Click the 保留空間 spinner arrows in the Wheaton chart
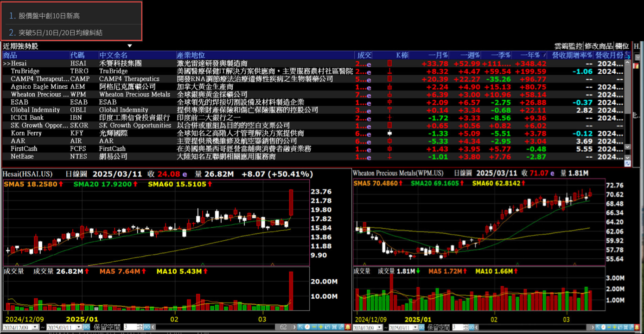The width and height of the screenshot is (644, 334). [466, 327]
